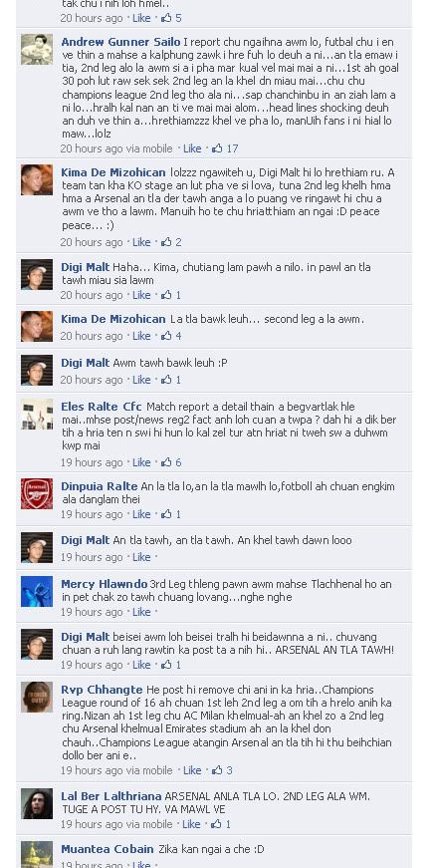Open Mercy Hlawndo's blue profile photo
This screenshot has height=868, width=437.
pyautogui.click(x=37, y=591)
